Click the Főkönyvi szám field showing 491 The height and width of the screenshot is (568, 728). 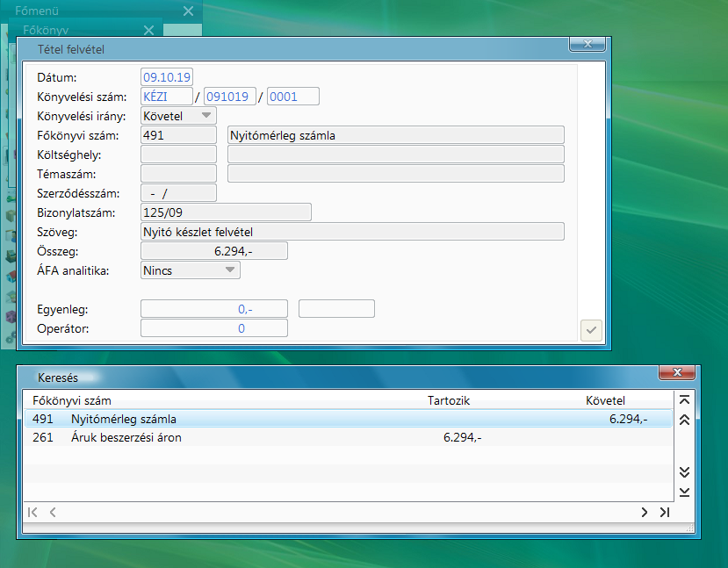(178, 135)
